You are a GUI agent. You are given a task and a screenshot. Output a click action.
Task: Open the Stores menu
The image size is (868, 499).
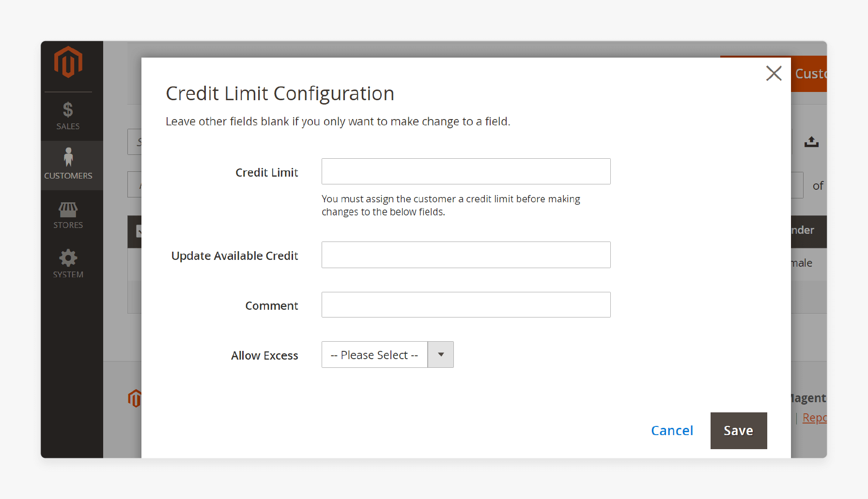(68, 215)
